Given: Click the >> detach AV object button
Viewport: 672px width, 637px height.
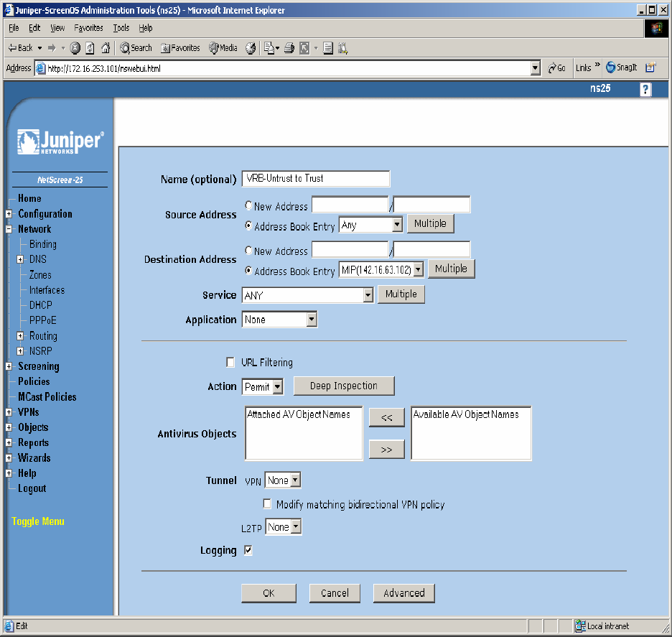Looking at the screenshot, I should [386, 450].
